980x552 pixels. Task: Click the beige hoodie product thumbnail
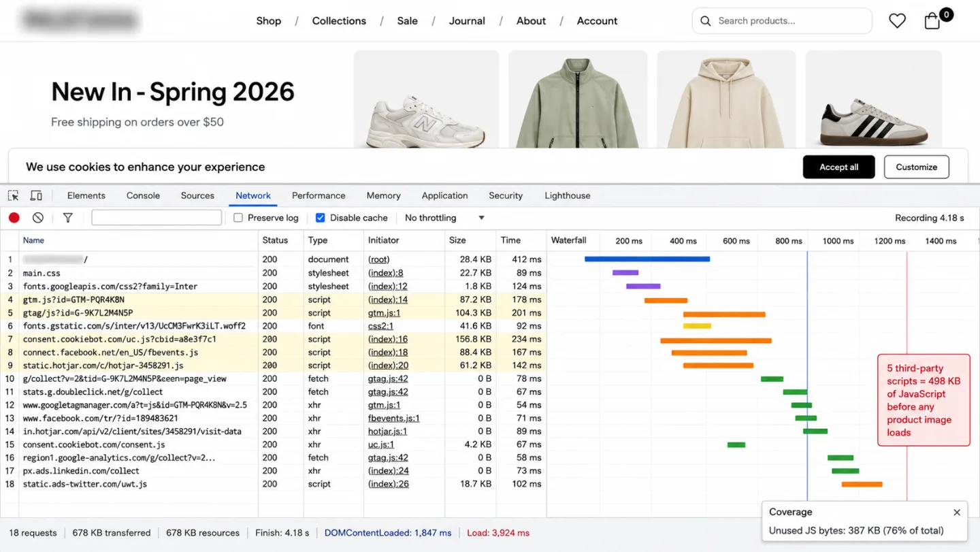(x=725, y=99)
